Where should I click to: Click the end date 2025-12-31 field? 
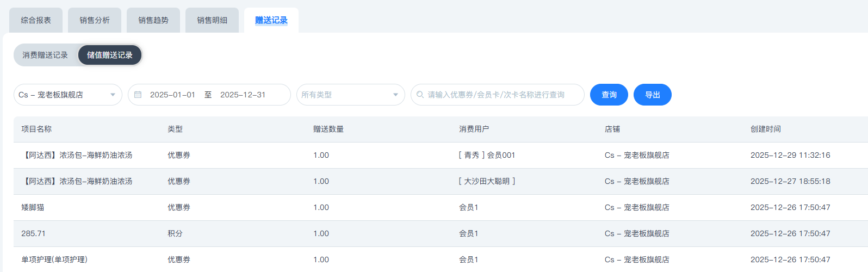243,95
